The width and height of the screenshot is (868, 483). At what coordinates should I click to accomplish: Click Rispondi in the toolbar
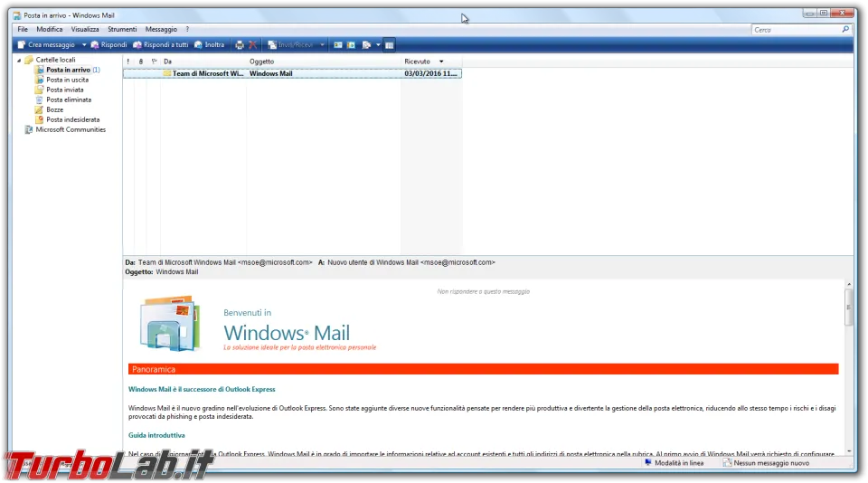pos(109,45)
